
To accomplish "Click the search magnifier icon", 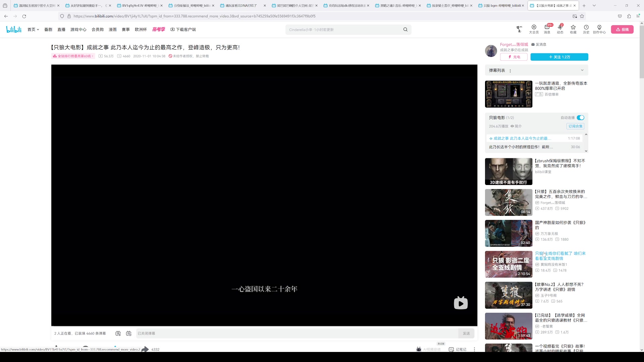I will pos(405,29).
